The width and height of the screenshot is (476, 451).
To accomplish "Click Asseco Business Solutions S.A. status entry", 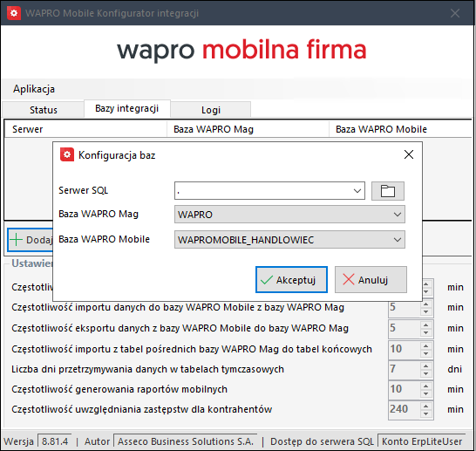I will pos(186,441).
